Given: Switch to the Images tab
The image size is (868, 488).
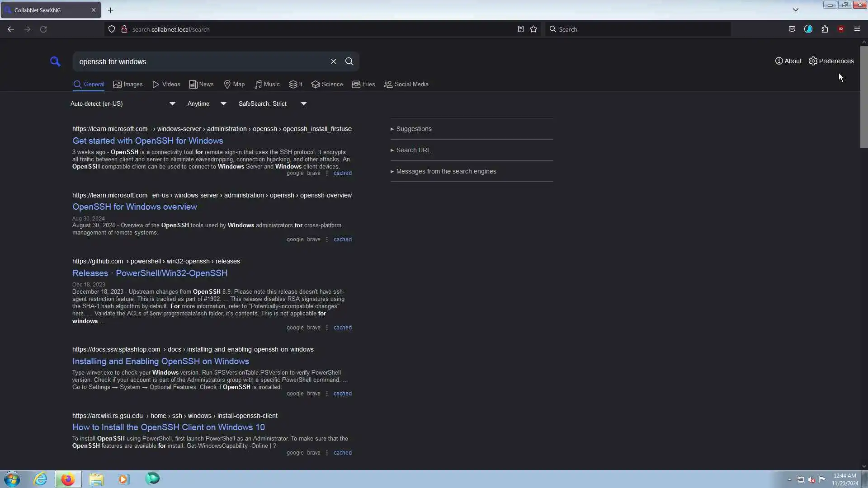Looking at the screenshot, I should (128, 84).
